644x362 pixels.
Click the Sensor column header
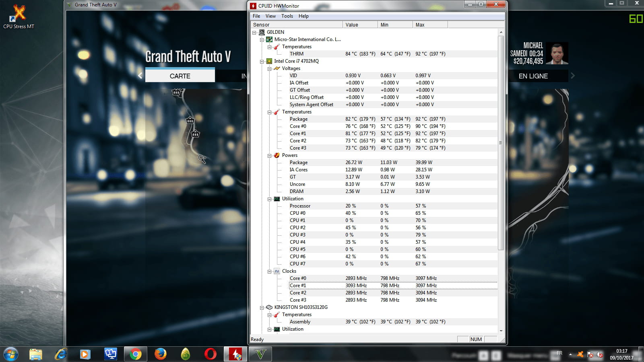[297, 25]
